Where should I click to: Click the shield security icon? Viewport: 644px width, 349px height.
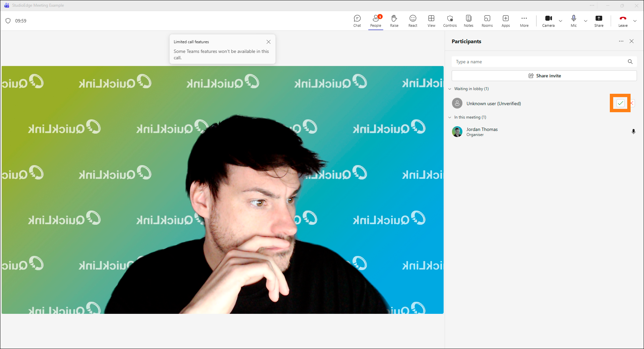(8, 21)
